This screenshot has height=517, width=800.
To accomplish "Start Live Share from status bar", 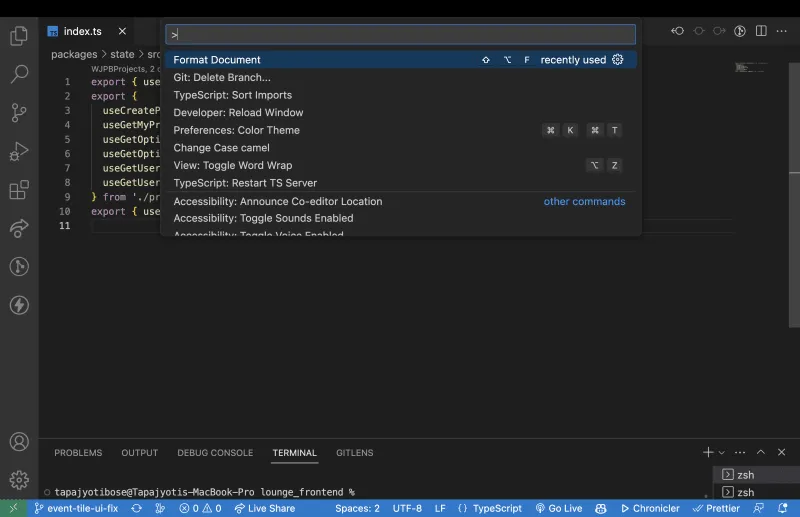I will point(264,508).
